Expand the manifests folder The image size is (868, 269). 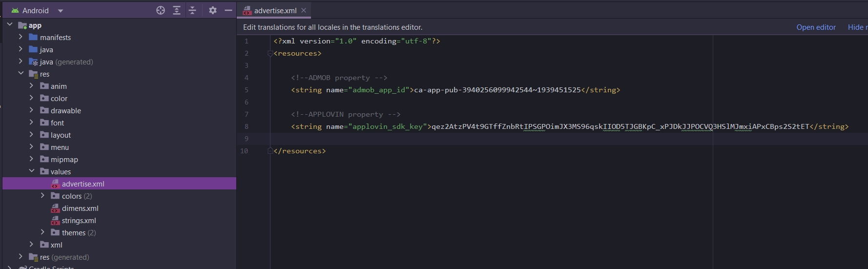pos(21,37)
